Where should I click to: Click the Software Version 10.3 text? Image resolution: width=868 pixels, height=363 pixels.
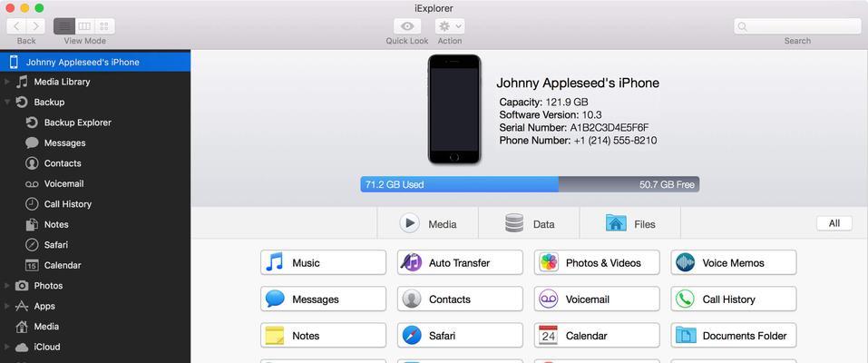pyautogui.click(x=551, y=115)
